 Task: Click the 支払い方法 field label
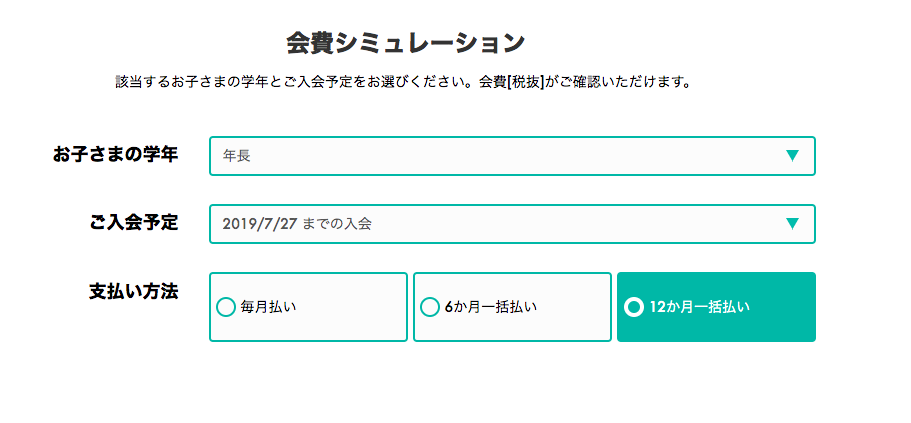pos(134,291)
